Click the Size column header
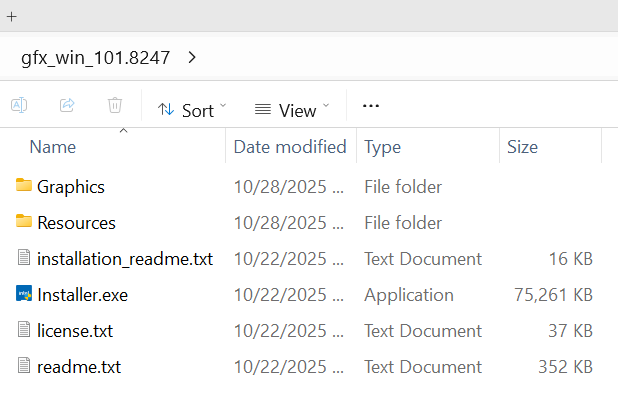 [522, 147]
